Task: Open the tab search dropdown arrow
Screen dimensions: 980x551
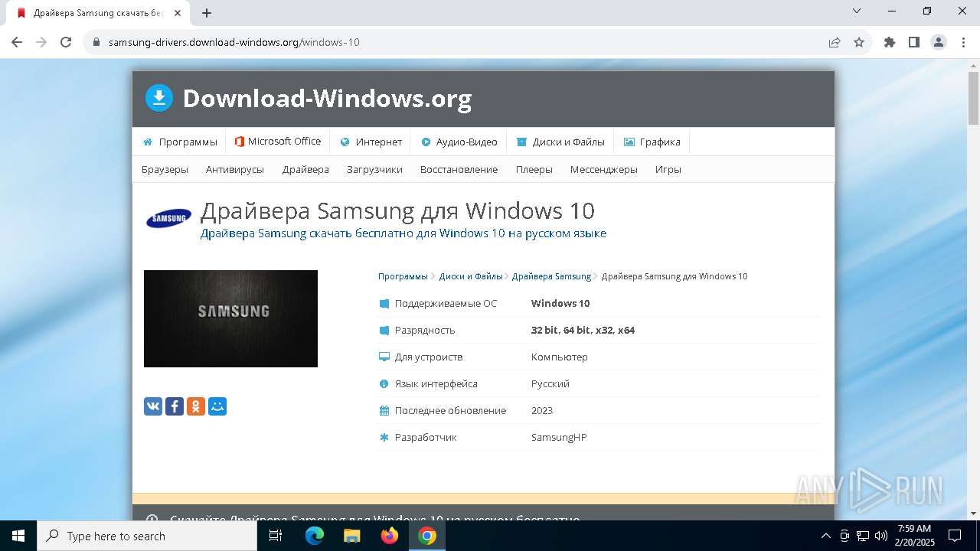Action: [857, 11]
